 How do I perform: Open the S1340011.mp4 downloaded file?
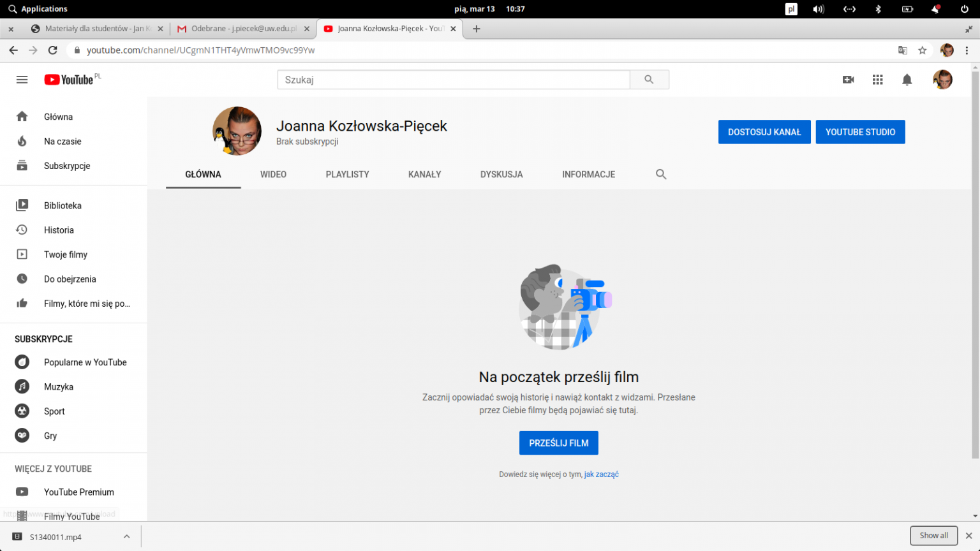[56, 537]
